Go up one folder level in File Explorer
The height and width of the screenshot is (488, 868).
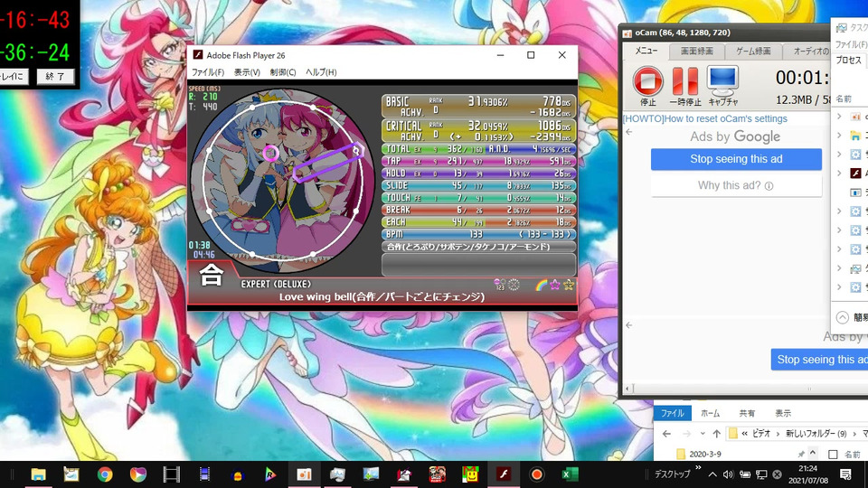pos(716,433)
